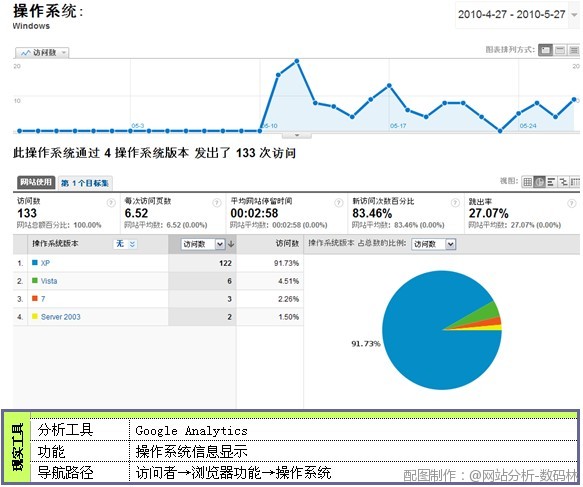Open help icon beside 跳出率 metric
Screen dimensions: 583x487
click(x=571, y=203)
